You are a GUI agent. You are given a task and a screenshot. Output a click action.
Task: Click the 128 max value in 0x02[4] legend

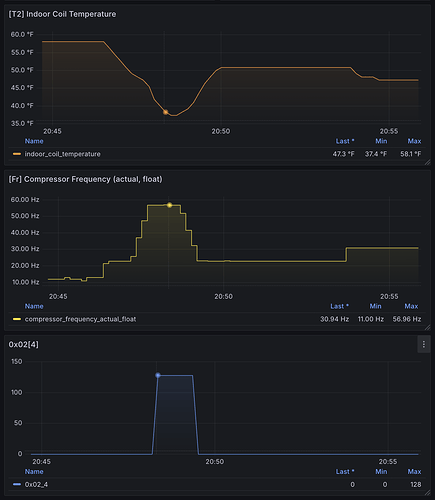coord(416,484)
